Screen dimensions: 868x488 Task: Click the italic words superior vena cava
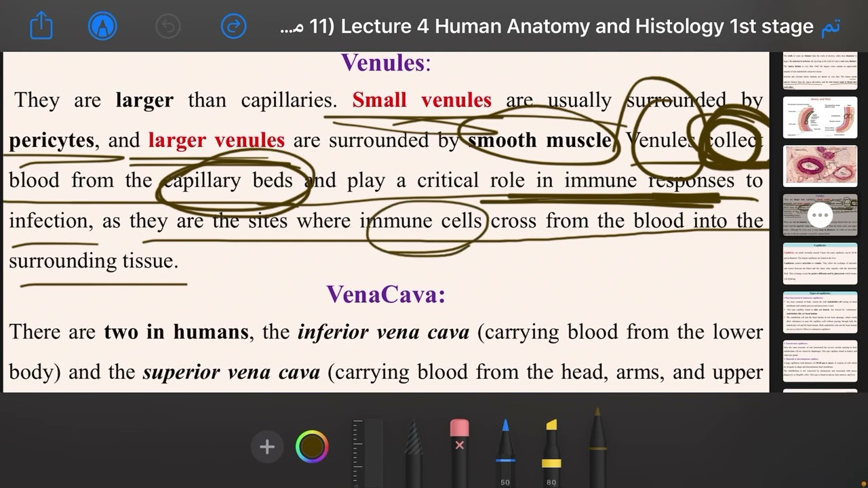pyautogui.click(x=231, y=372)
